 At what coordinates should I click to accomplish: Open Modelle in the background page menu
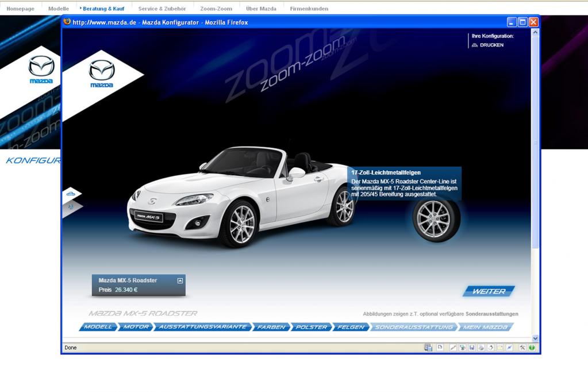[x=59, y=9]
